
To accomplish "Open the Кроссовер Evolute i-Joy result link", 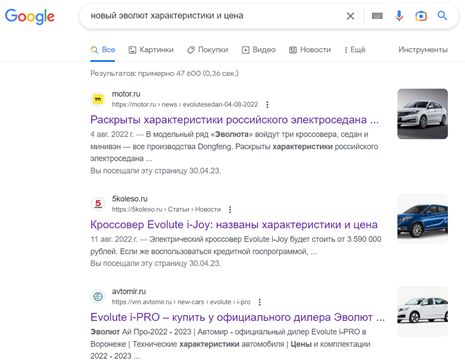I will 234,225.
